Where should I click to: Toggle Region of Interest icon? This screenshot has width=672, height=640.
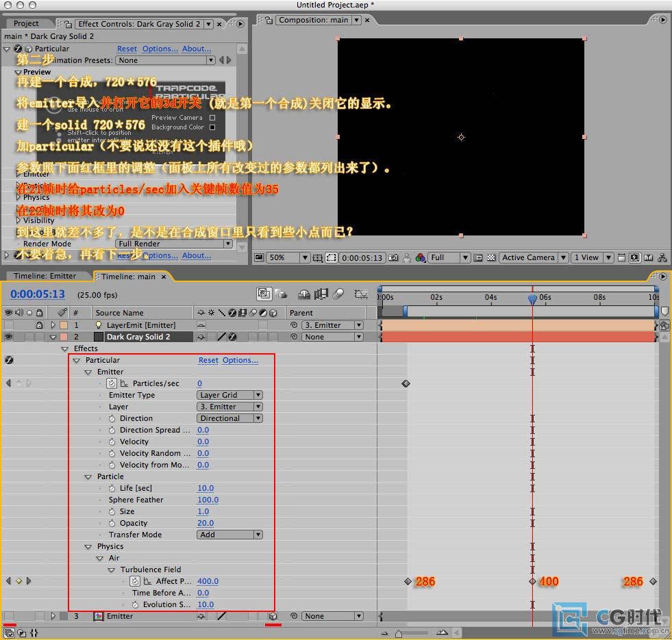pyautogui.click(x=331, y=257)
